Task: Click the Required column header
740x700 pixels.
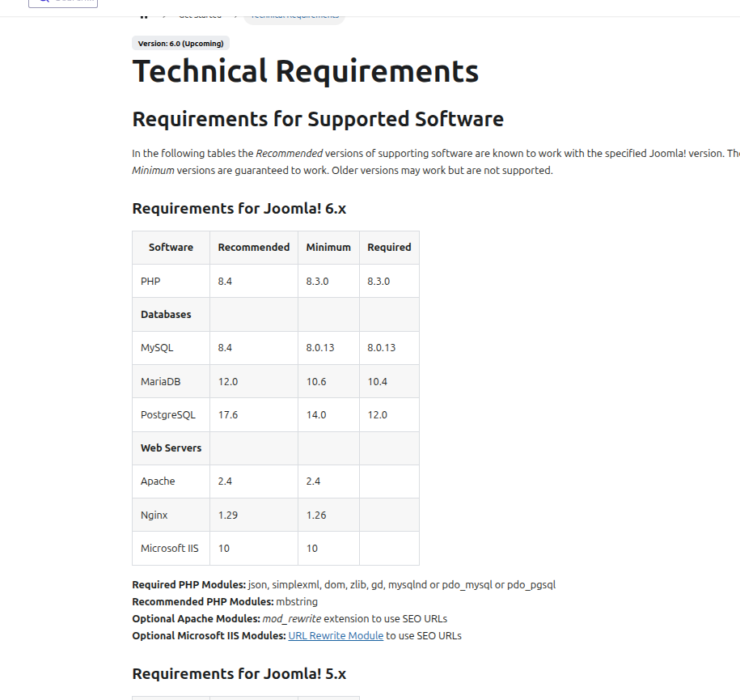Action: [389, 248]
